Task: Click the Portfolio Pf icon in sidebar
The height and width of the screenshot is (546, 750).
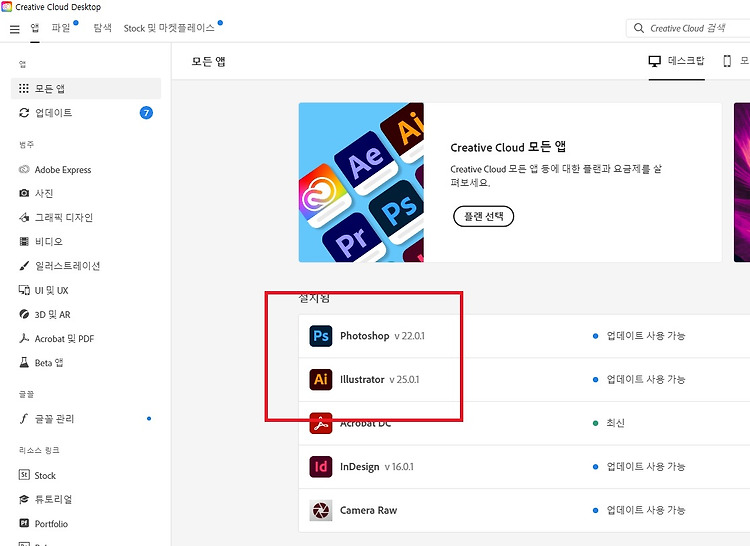Action: pos(24,523)
